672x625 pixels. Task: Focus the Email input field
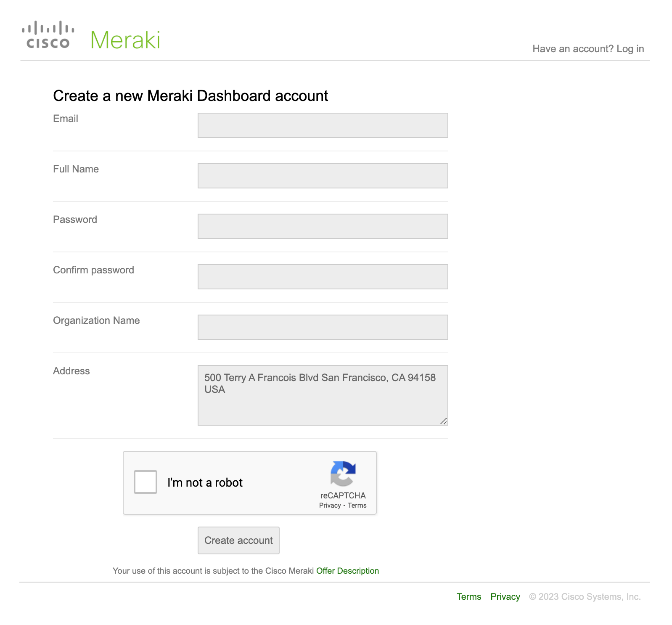[323, 125]
